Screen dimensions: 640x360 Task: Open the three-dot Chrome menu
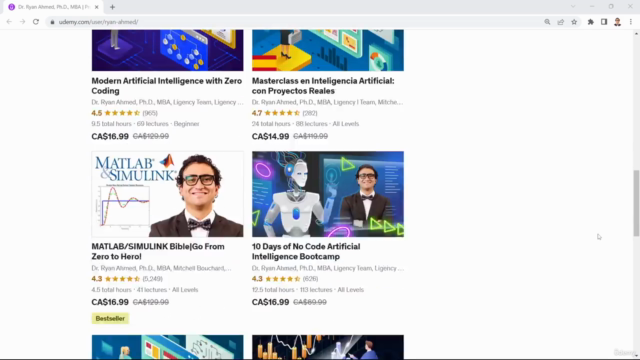point(631,22)
